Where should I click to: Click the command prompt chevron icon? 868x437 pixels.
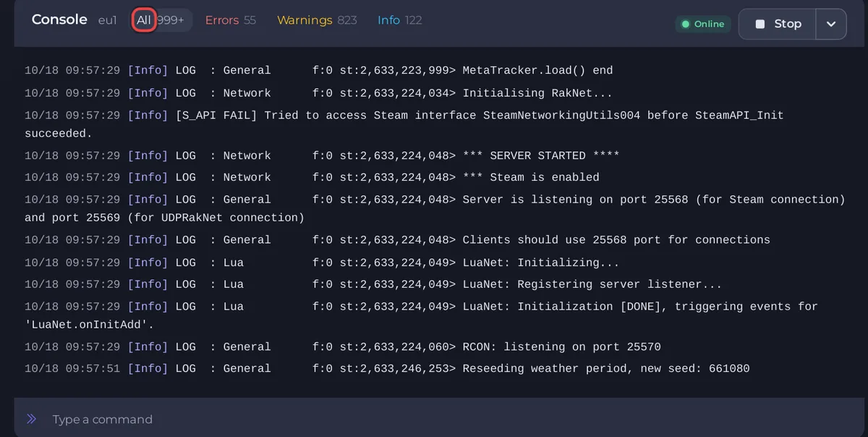[31, 419]
